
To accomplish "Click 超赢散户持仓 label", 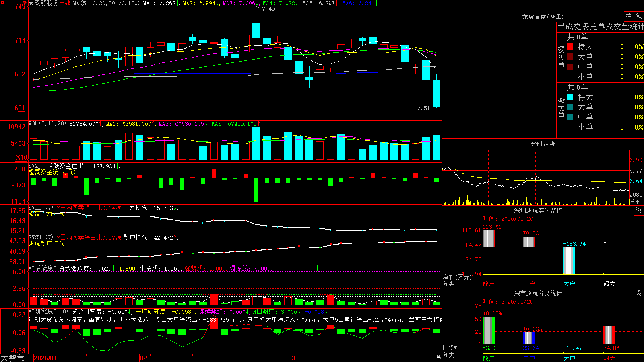I will [x=46, y=244].
